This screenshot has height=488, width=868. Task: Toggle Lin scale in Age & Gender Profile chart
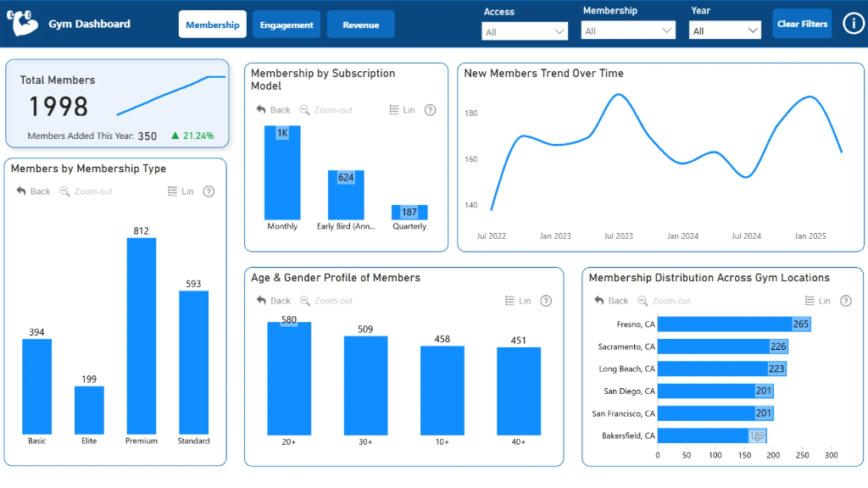click(518, 301)
